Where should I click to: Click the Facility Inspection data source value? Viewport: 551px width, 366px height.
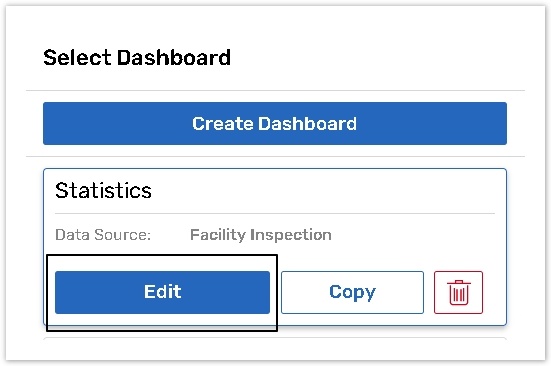261,235
